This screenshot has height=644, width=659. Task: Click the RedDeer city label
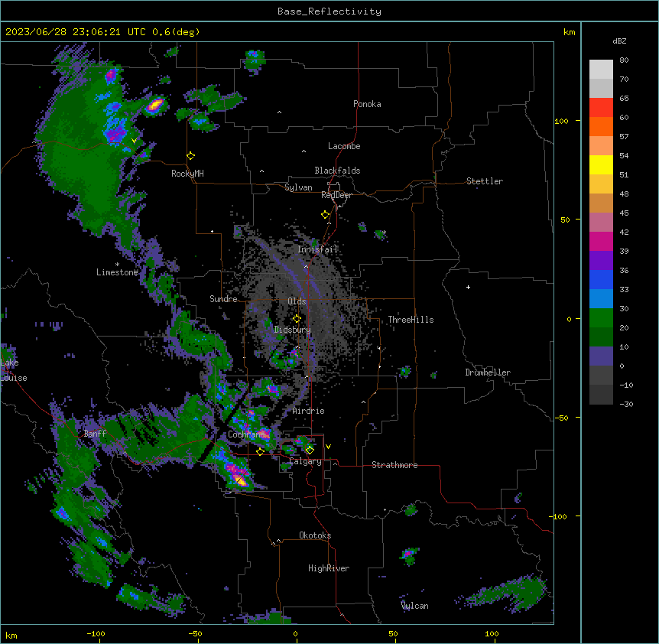[336, 195]
